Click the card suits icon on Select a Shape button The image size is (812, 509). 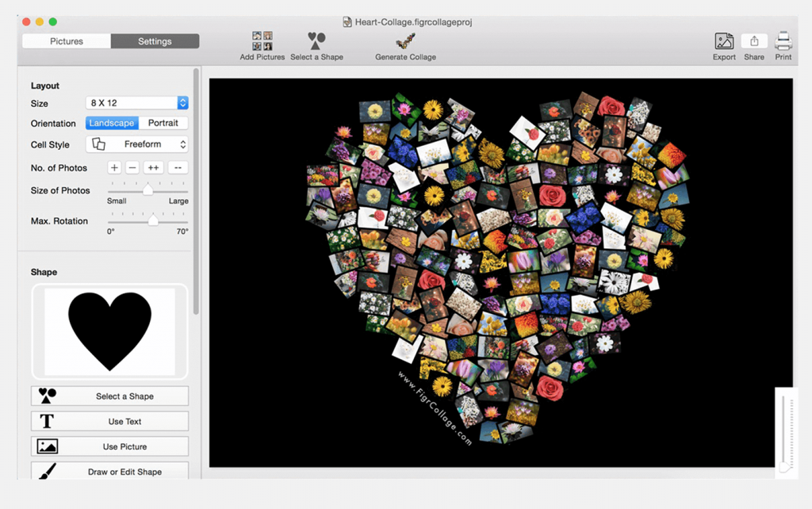click(47, 396)
